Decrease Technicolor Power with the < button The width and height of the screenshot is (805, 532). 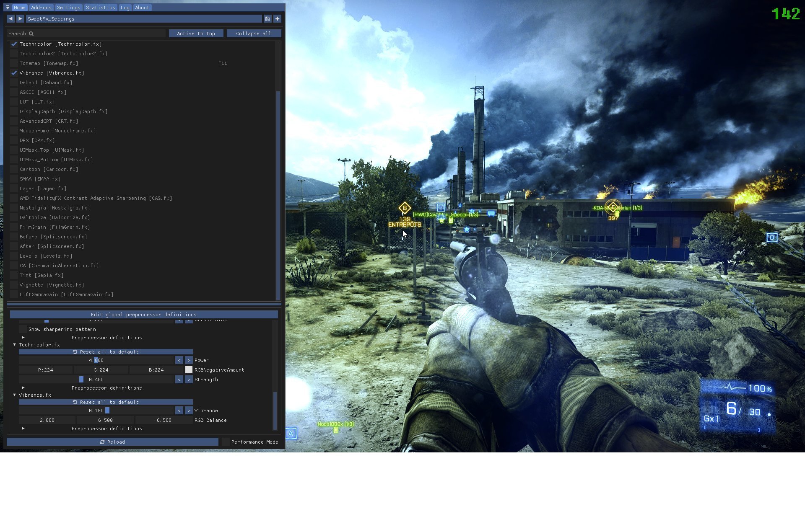pos(179,360)
